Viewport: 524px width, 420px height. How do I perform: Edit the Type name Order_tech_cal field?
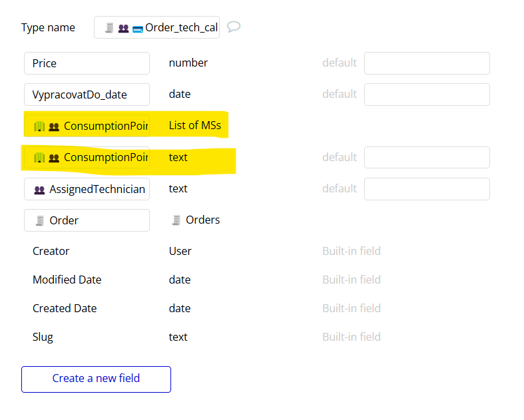point(156,27)
